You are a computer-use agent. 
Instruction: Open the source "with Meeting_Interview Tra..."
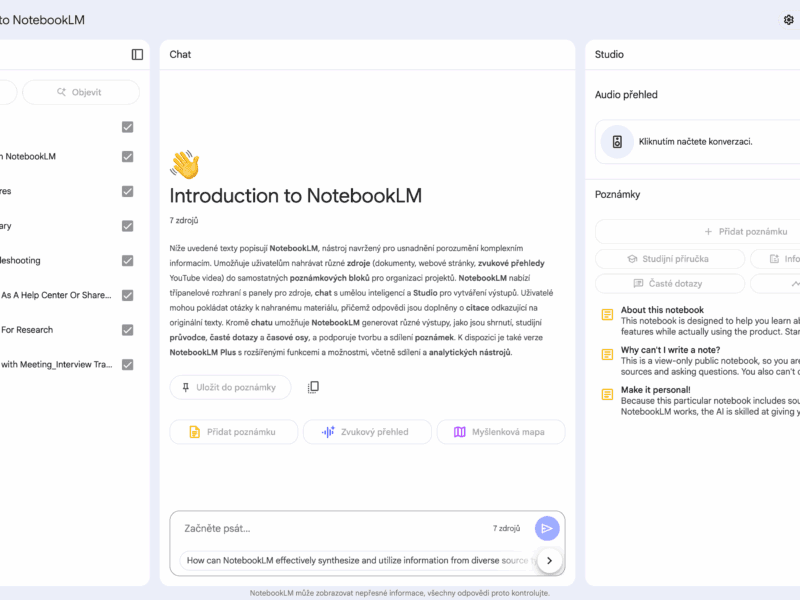point(57,365)
